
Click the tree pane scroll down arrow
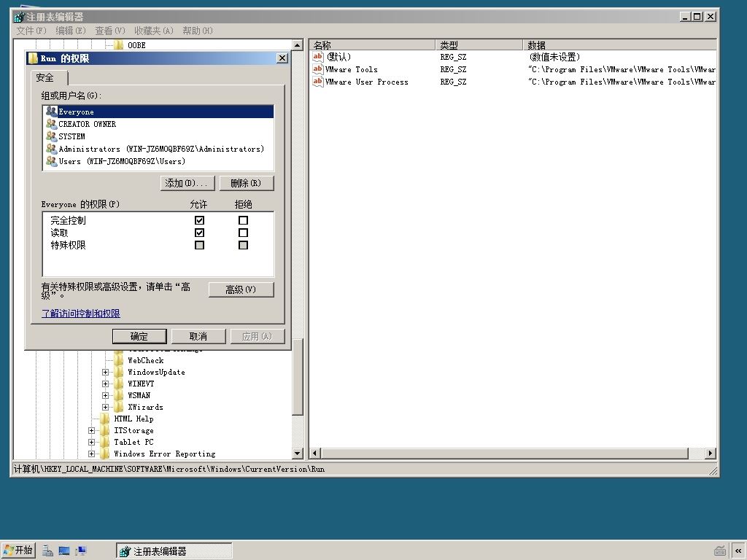coord(298,454)
